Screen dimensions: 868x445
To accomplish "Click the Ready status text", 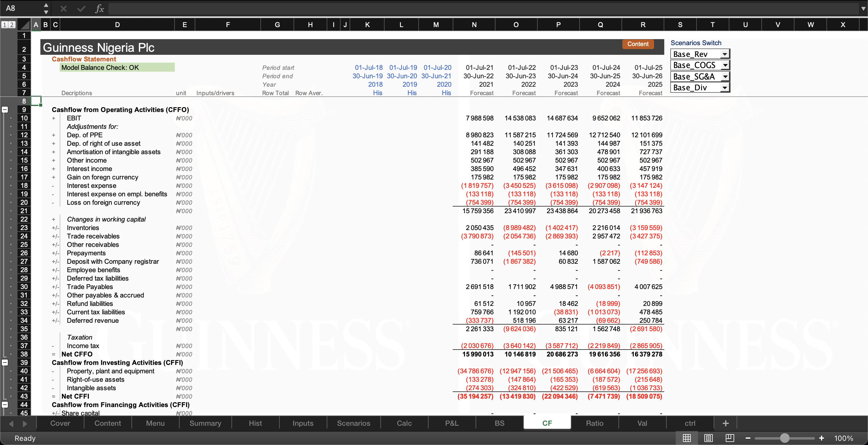I will 25,438.
